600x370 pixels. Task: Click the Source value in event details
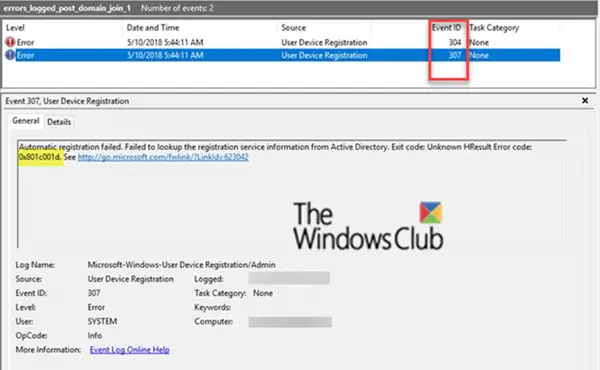(130, 279)
